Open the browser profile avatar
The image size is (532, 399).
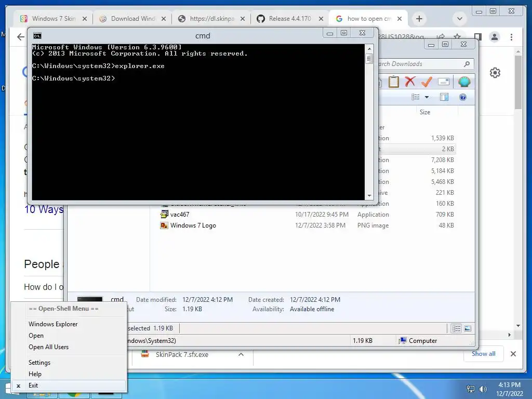click(495, 37)
